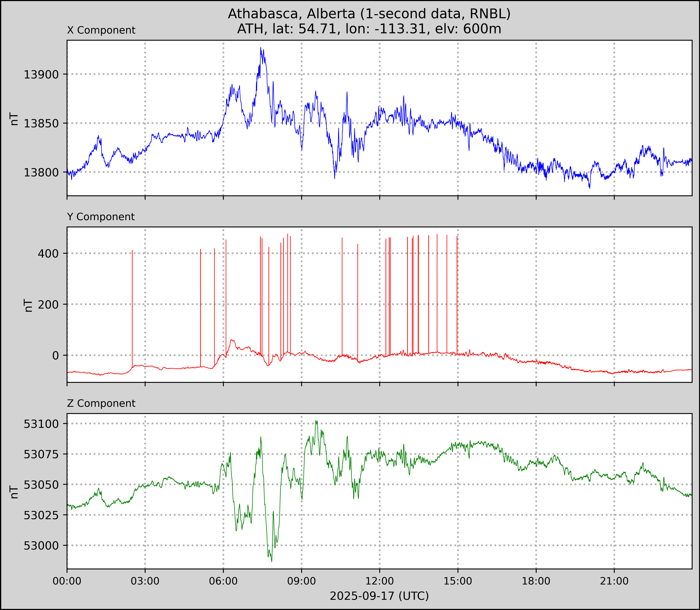Click the Y Component panel label
Viewport: 700px width, 610px height.
(x=101, y=217)
